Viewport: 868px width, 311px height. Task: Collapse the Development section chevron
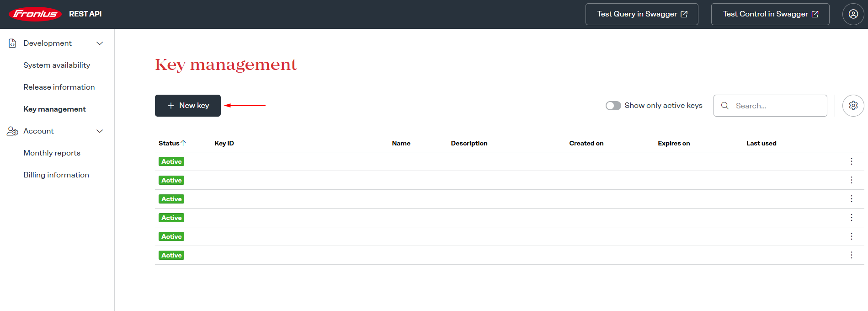[100, 43]
